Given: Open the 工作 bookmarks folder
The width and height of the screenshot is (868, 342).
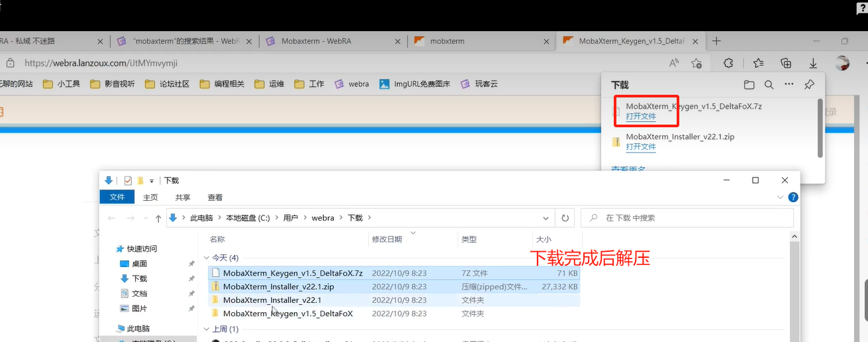Looking at the screenshot, I should coord(309,84).
